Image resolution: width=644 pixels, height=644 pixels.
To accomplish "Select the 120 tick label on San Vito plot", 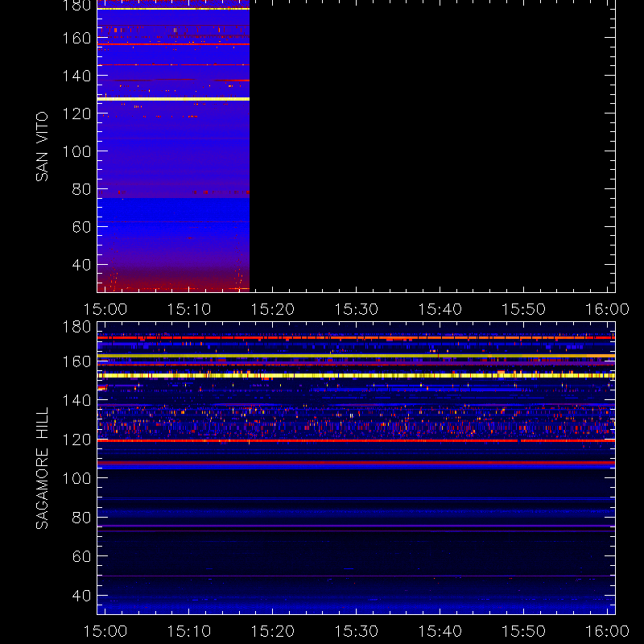I will coord(76,114).
